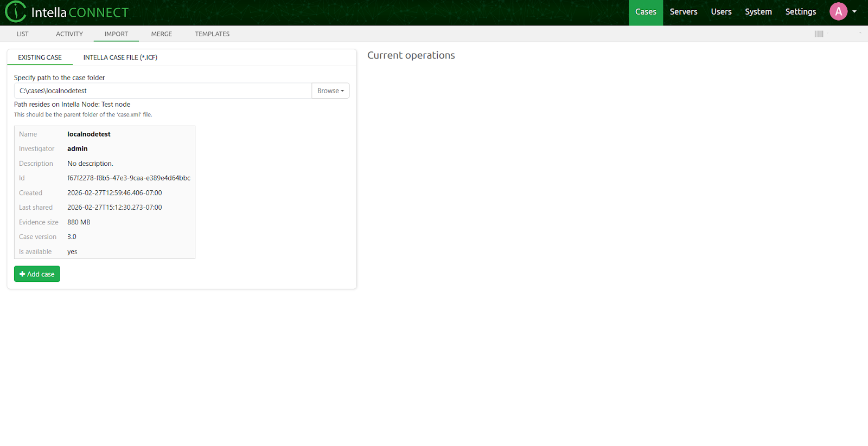The image size is (868, 446).
Task: Open the Cases section in top navigation
Action: coord(646,12)
